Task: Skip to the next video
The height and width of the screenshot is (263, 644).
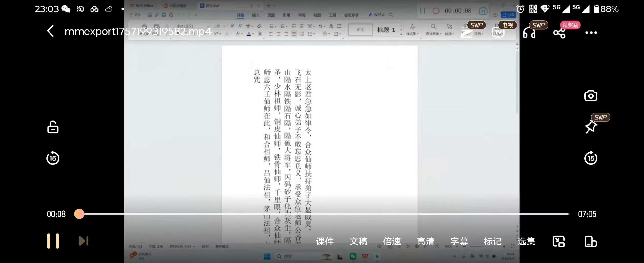Action: [83, 241]
